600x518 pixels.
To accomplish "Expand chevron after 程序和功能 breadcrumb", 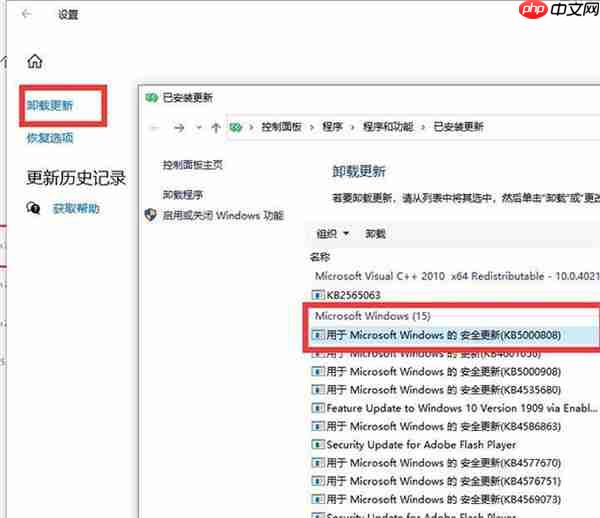I will (x=423, y=127).
